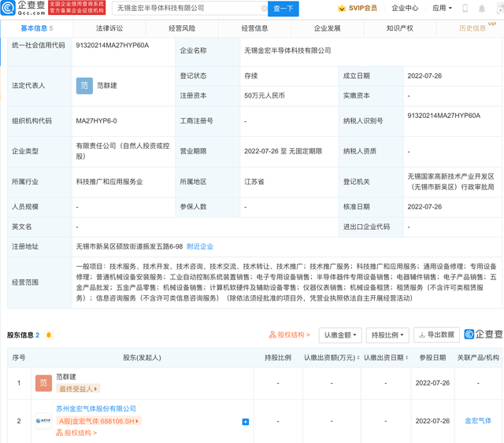Click the 导出数据 export button
This screenshot has width=504, height=443.
pos(436,334)
